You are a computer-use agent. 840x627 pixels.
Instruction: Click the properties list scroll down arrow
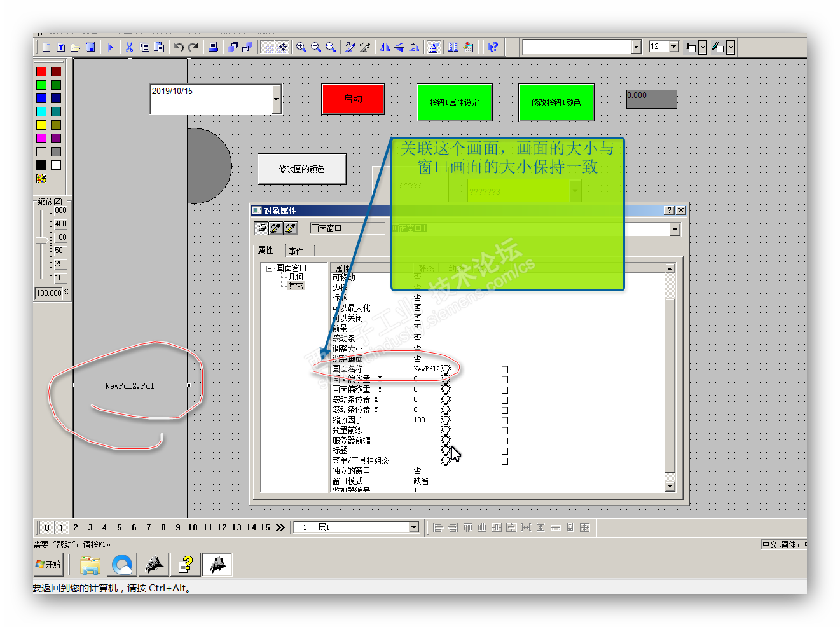[670, 486]
